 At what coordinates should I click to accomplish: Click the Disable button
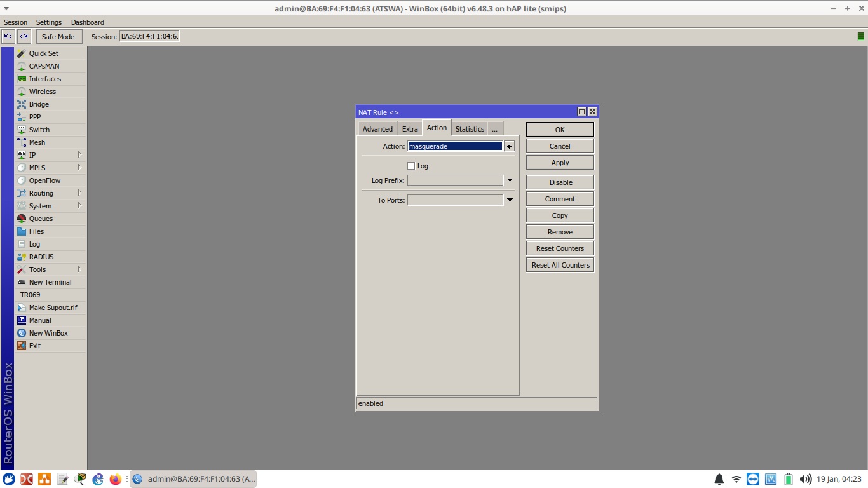tap(560, 182)
